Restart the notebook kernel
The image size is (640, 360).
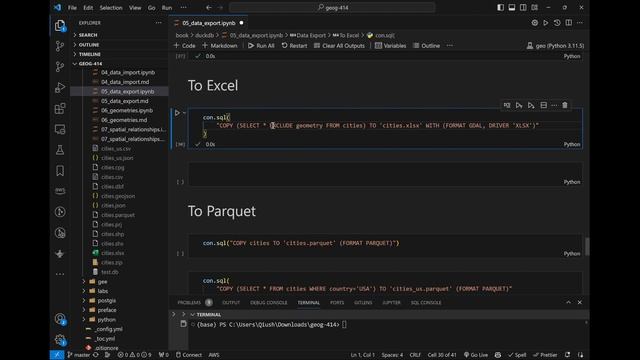point(294,46)
